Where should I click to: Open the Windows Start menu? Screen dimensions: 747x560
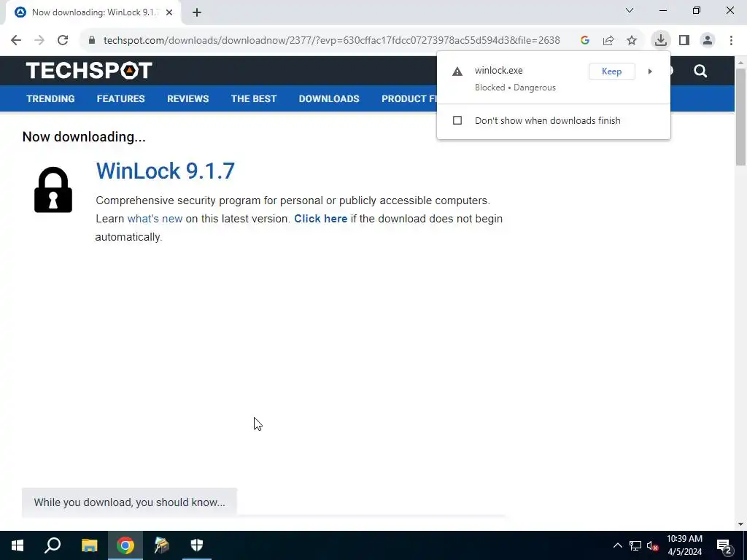tap(18, 545)
